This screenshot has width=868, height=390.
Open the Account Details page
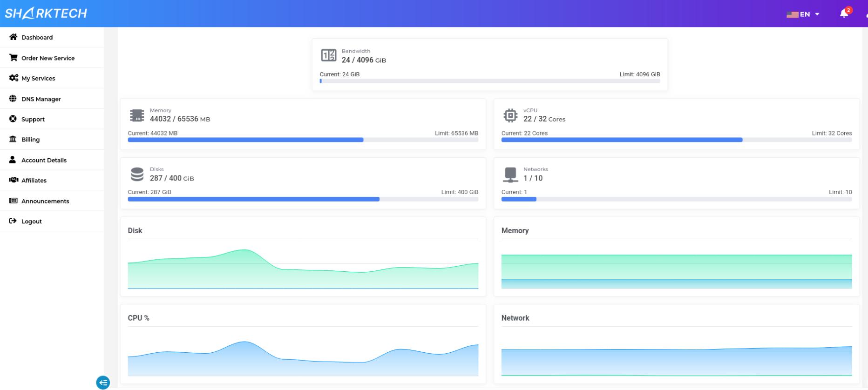coord(44,160)
